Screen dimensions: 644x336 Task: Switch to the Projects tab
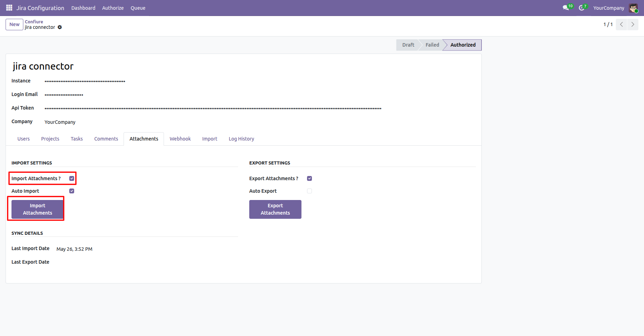[50, 139]
